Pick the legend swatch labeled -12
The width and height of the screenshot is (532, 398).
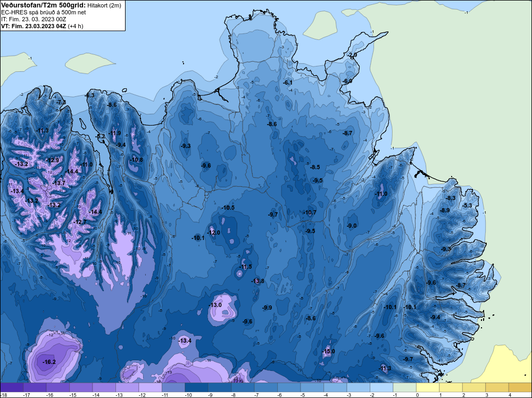151,387
